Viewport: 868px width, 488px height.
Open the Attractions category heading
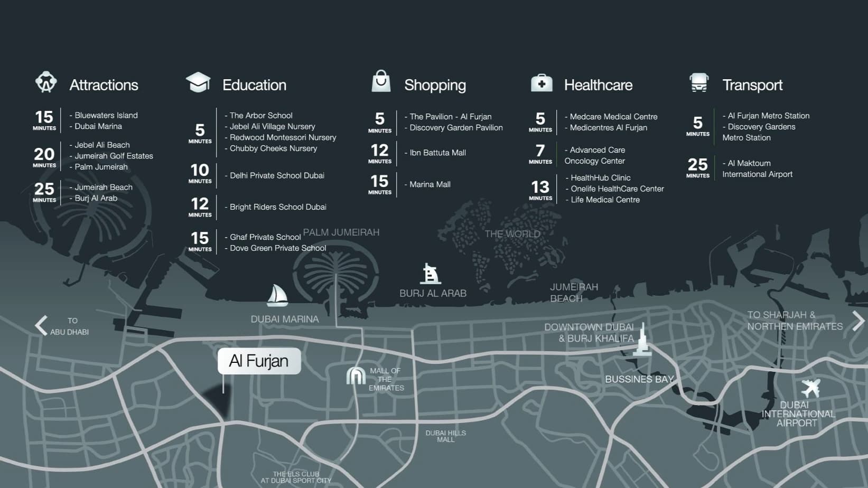pyautogui.click(x=104, y=85)
